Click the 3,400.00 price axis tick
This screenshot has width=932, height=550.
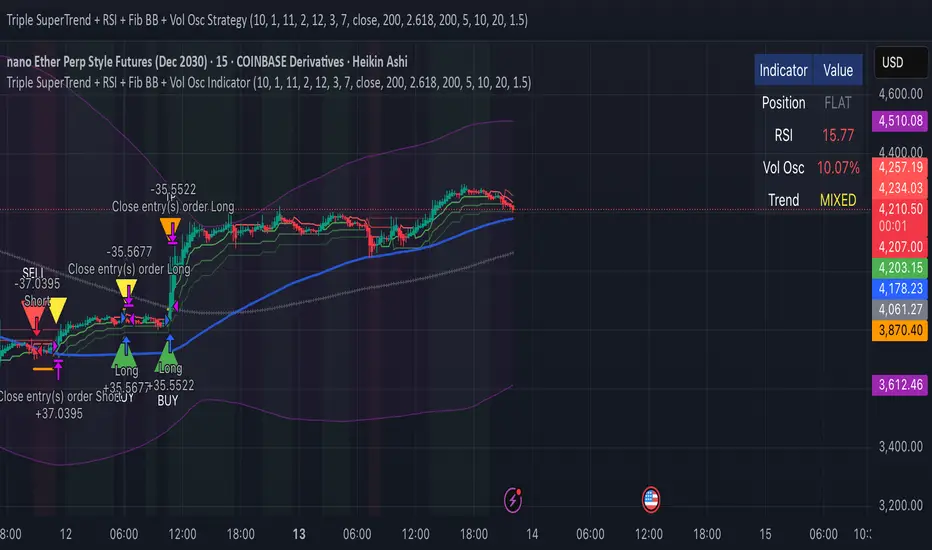coord(900,447)
